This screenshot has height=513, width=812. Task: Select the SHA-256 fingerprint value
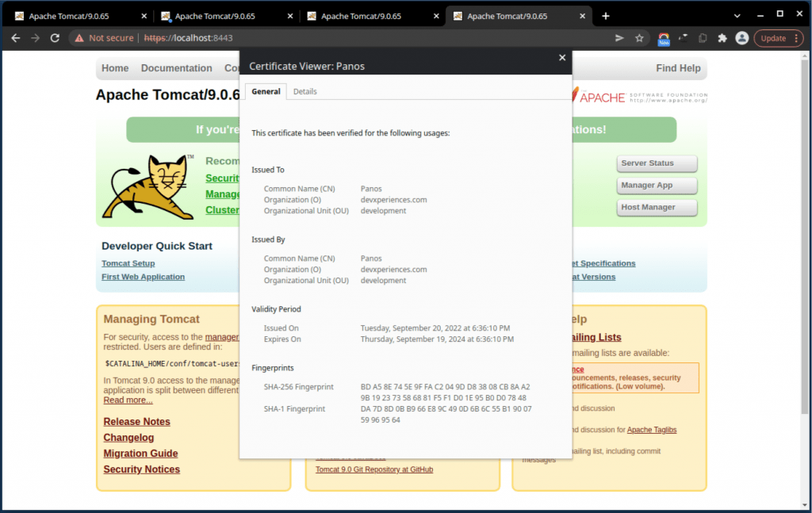point(446,392)
